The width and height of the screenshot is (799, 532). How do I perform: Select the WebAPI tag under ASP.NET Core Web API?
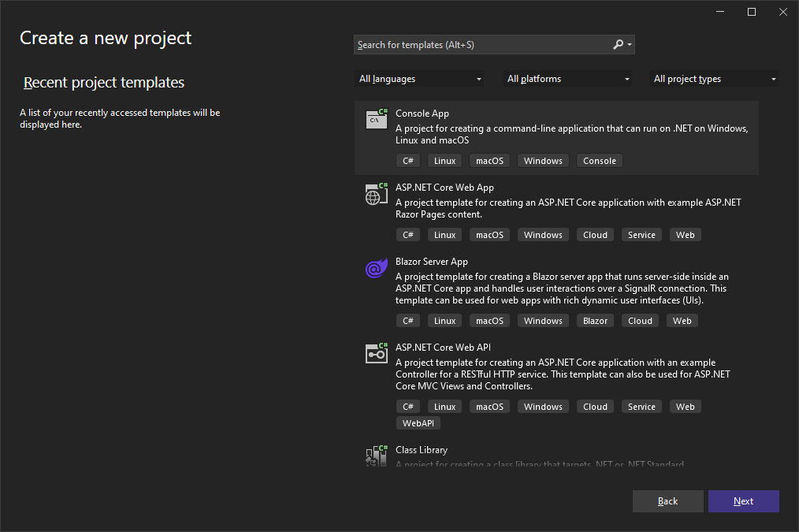tap(418, 422)
